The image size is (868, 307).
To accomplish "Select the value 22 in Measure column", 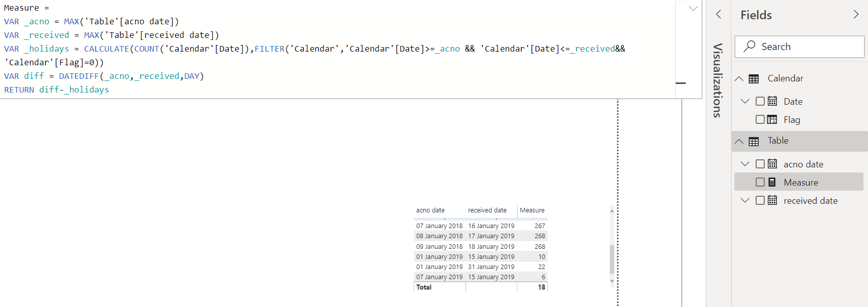I will [542, 267].
